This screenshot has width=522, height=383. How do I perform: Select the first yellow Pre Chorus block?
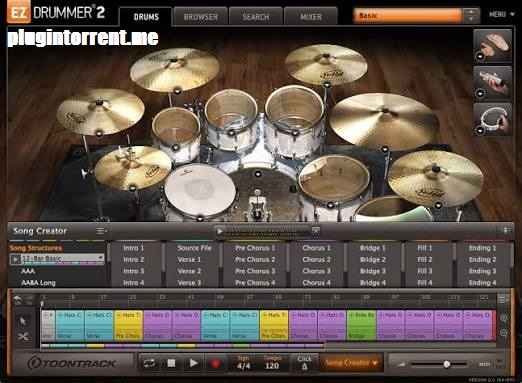coord(129,325)
